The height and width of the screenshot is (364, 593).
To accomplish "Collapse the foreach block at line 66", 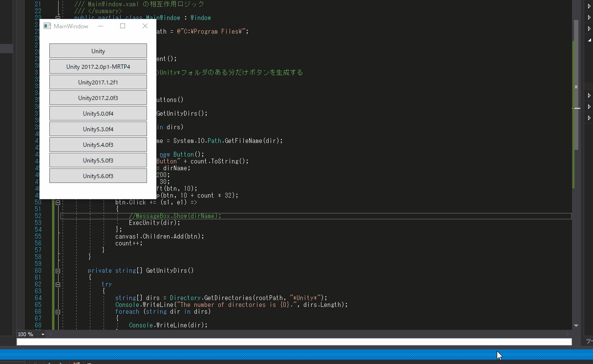I will coord(58,312).
